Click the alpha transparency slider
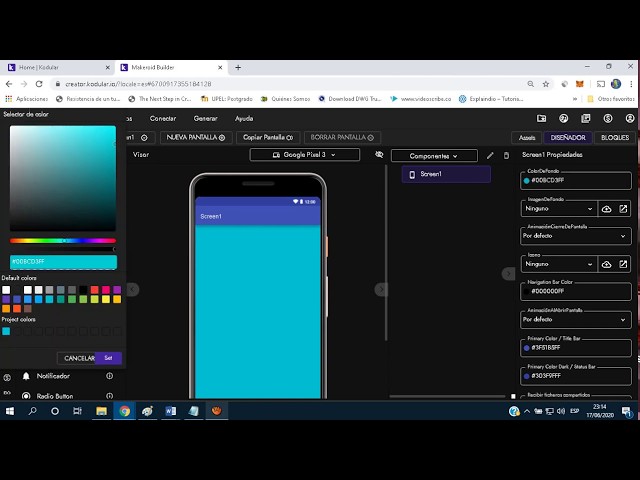This screenshot has height=480, width=640. pyautogui.click(x=63, y=249)
